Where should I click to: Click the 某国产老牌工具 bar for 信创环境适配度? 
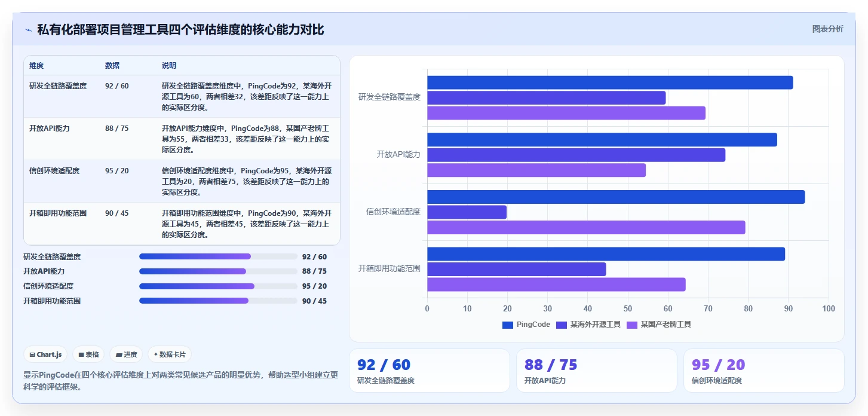coord(586,227)
